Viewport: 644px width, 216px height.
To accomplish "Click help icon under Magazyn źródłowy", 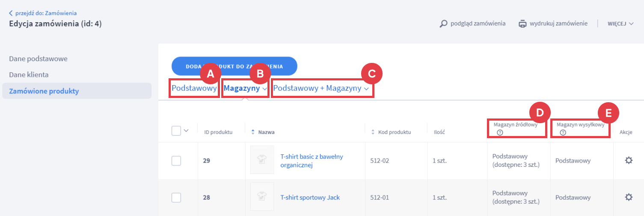I will click(x=500, y=133).
